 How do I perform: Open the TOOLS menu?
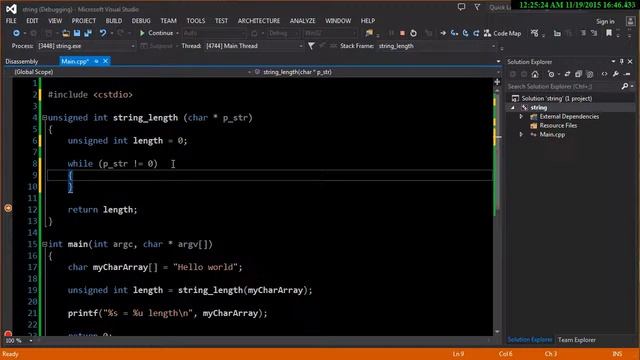(x=196, y=21)
